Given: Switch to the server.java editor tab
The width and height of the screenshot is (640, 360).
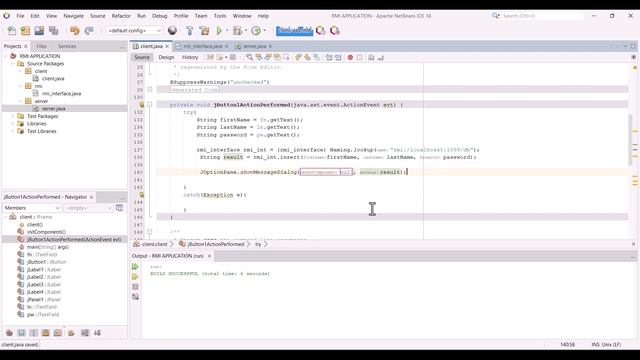Looking at the screenshot, I should (x=254, y=47).
